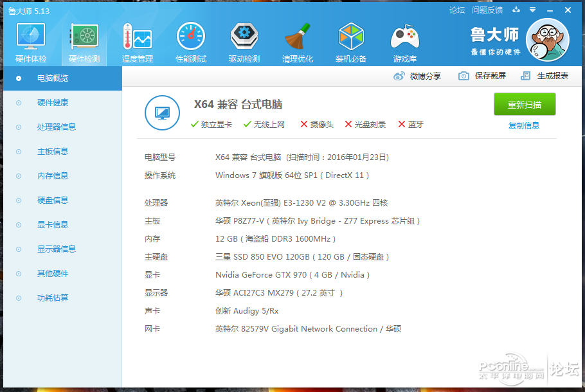Minimize the 鲁大师 window
This screenshot has width=585, height=392.
pyautogui.click(x=550, y=10)
